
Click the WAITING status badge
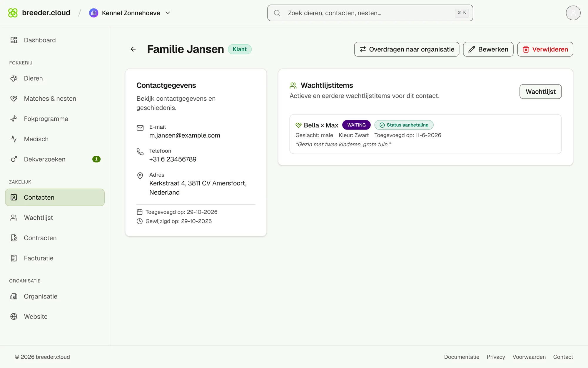click(x=356, y=125)
